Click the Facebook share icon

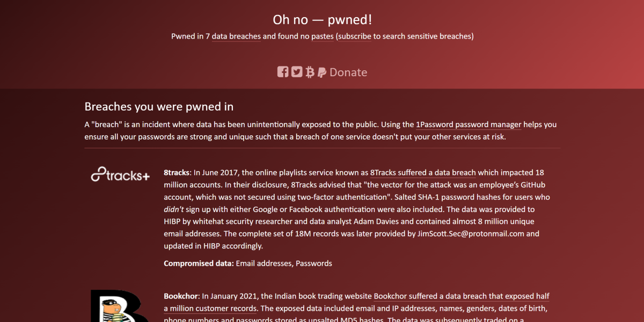click(283, 72)
